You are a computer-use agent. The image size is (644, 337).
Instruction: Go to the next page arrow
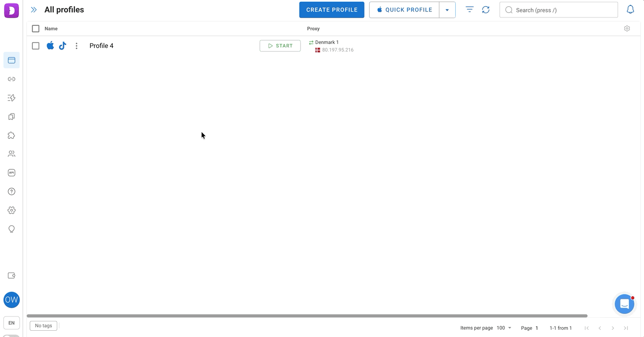[613, 328]
